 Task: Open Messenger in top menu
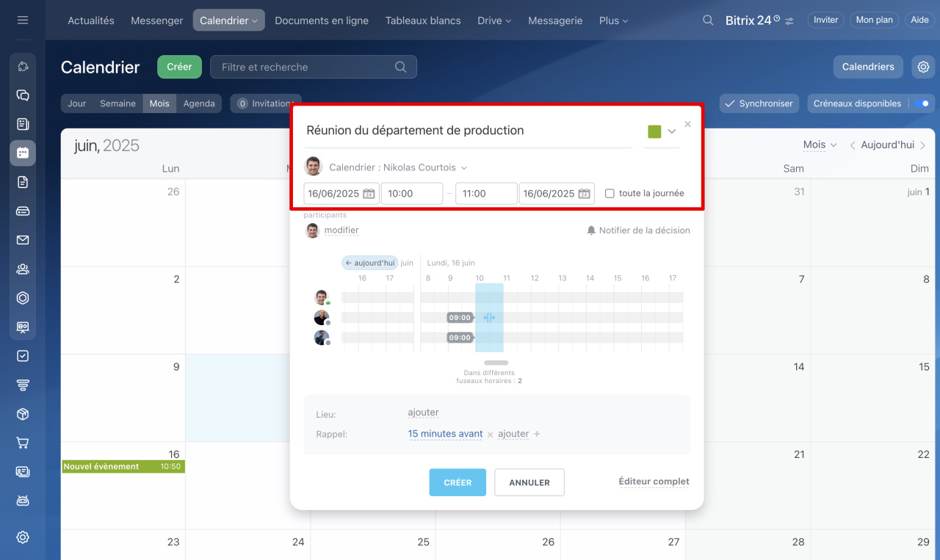pos(157,21)
